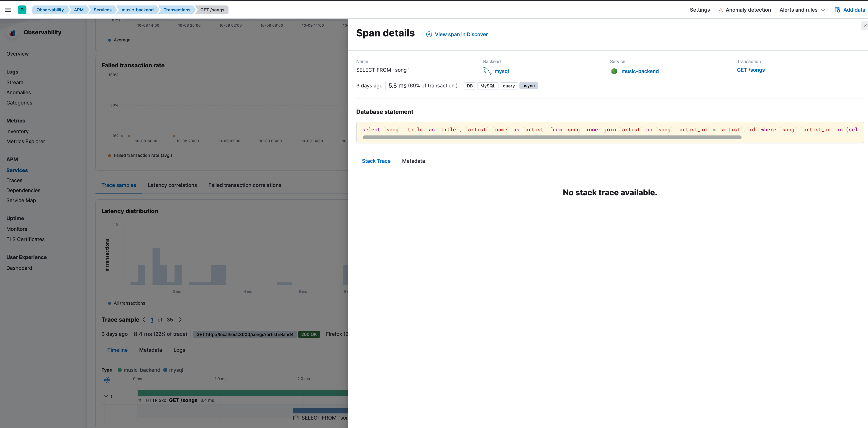The image size is (868, 428).
Task: Open Settings in the top bar
Action: pos(699,10)
